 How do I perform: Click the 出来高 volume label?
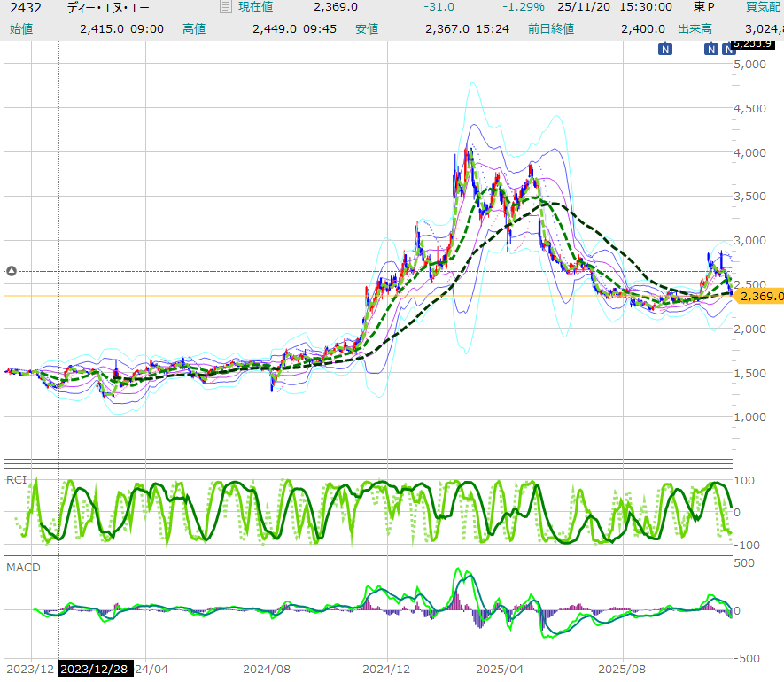click(x=695, y=28)
